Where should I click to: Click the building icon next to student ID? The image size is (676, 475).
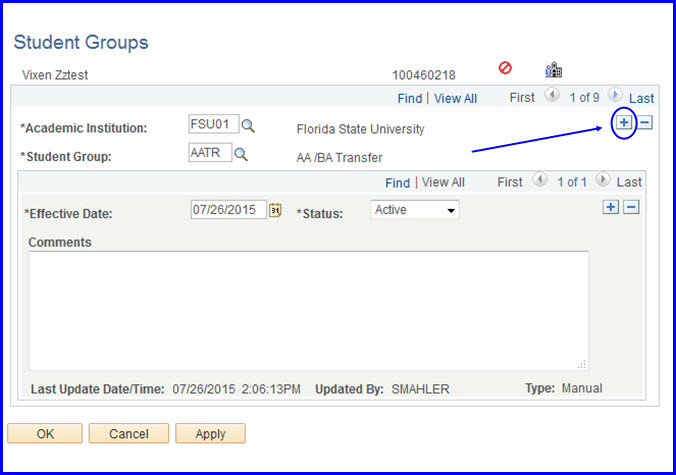pos(554,69)
